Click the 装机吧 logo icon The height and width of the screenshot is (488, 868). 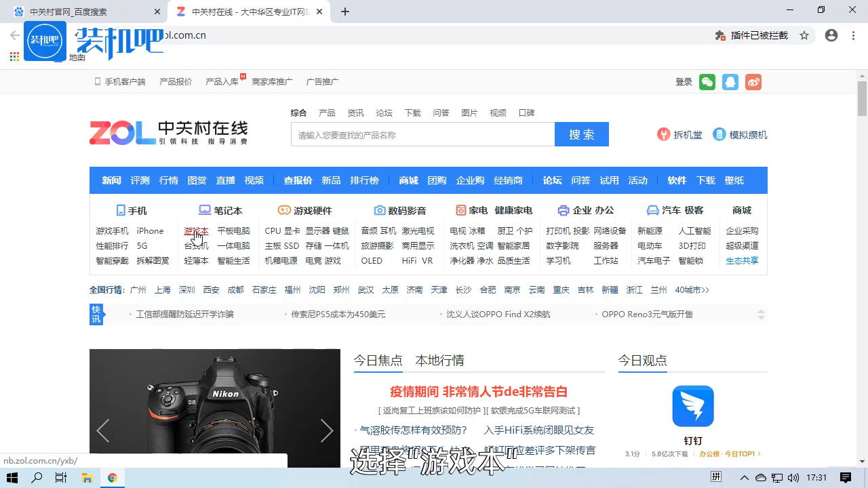[x=45, y=41]
